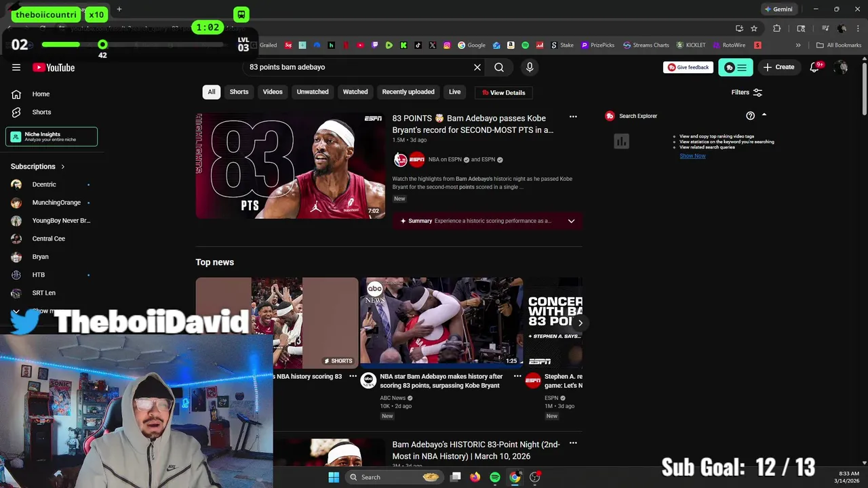This screenshot has width=868, height=488.
Task: Click the Search Explorer chart icon
Action: (621, 141)
